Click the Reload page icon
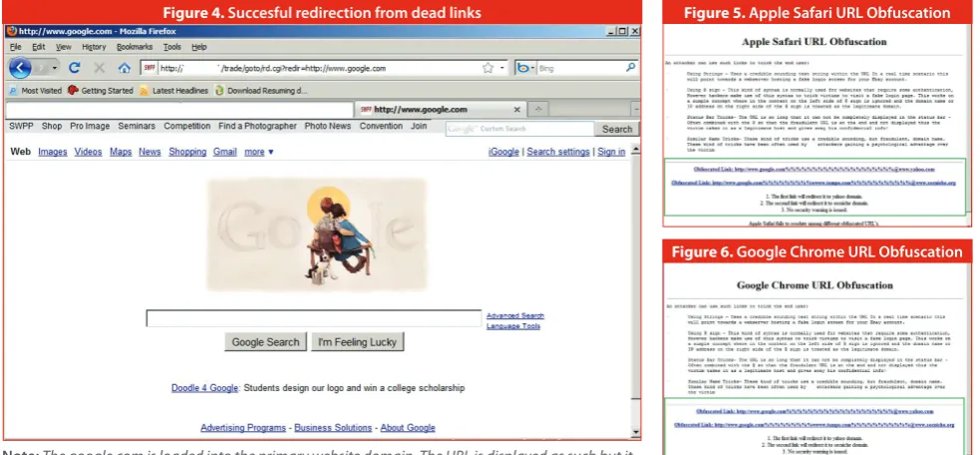 point(75,68)
